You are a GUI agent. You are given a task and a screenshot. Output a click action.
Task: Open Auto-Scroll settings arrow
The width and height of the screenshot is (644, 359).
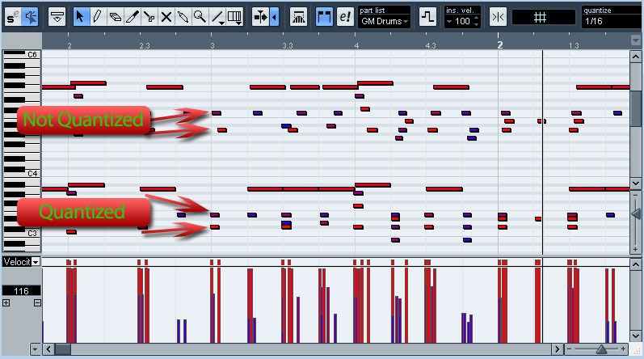(275, 17)
